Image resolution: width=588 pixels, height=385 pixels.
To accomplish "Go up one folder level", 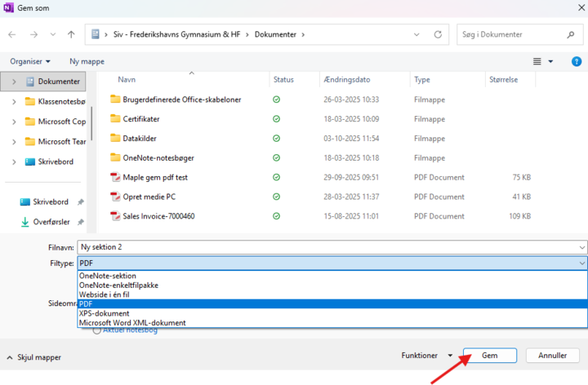I will click(72, 35).
